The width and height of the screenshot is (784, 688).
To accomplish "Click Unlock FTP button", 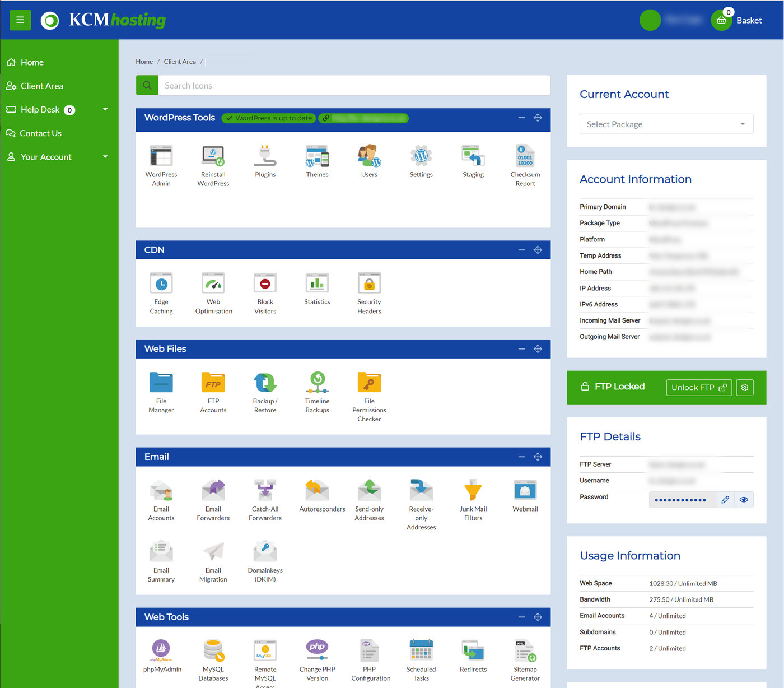I will pos(699,387).
